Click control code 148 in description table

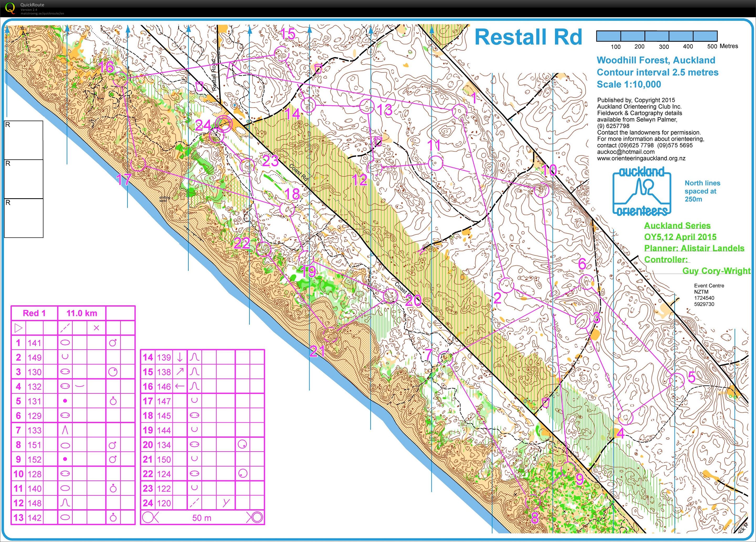tap(34, 503)
